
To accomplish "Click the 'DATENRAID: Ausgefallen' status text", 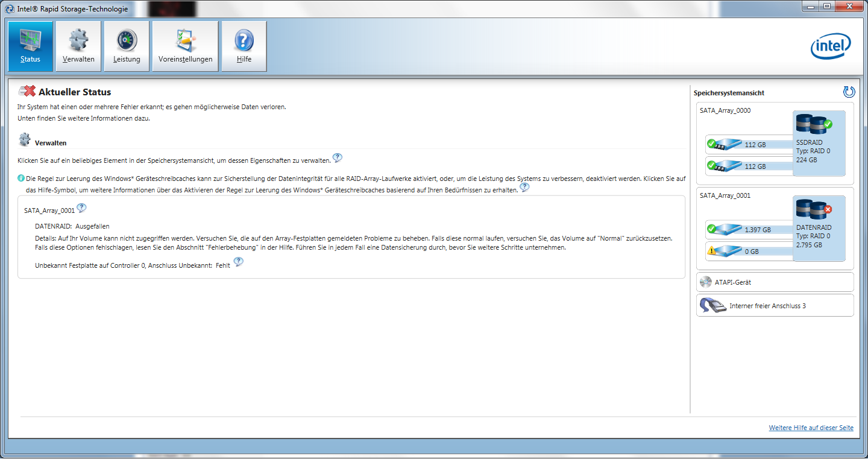I will [72, 226].
